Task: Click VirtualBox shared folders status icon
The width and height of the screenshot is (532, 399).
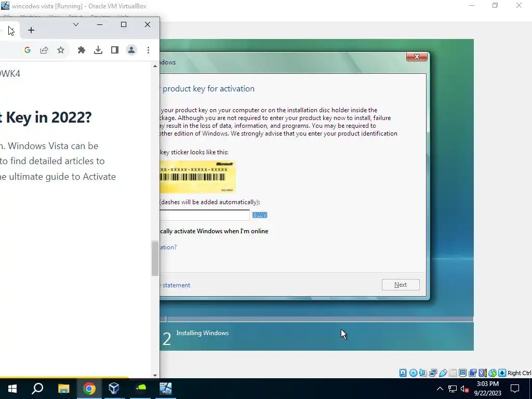Action: pyautogui.click(x=453, y=373)
